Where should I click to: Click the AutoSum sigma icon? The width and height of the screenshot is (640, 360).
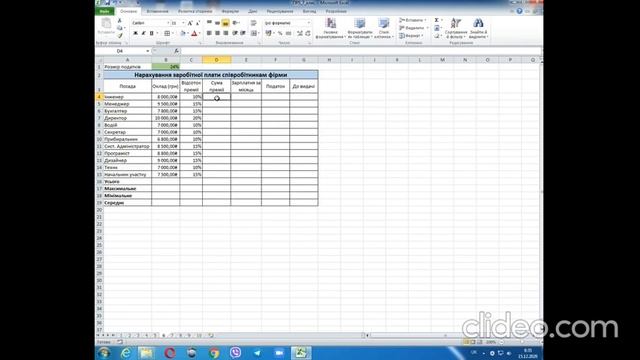(437, 20)
